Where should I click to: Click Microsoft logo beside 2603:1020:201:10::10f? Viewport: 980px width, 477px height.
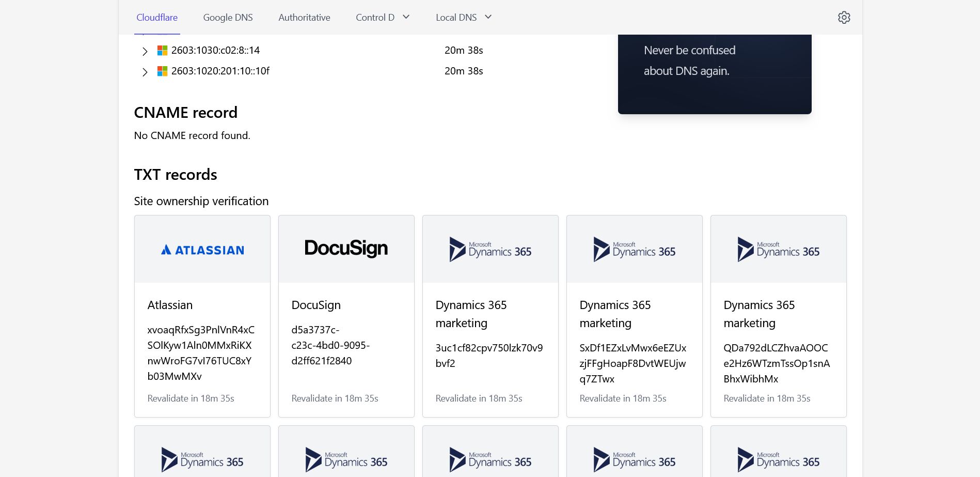pos(162,71)
